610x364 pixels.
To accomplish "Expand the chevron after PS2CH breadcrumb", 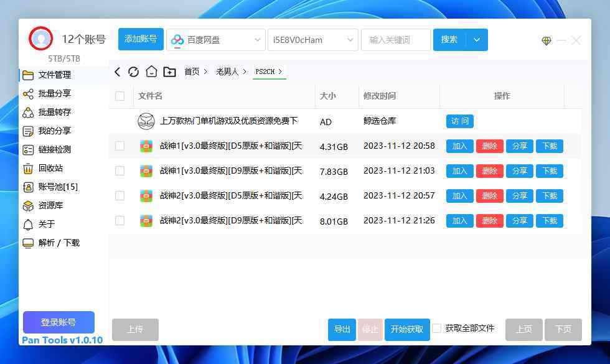I will (x=280, y=72).
